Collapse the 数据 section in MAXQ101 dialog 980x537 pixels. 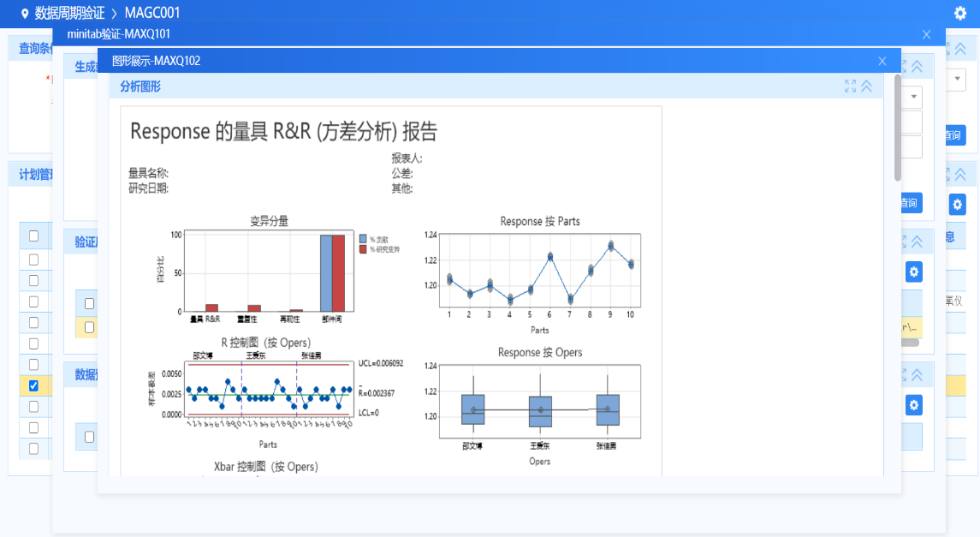coord(917,375)
